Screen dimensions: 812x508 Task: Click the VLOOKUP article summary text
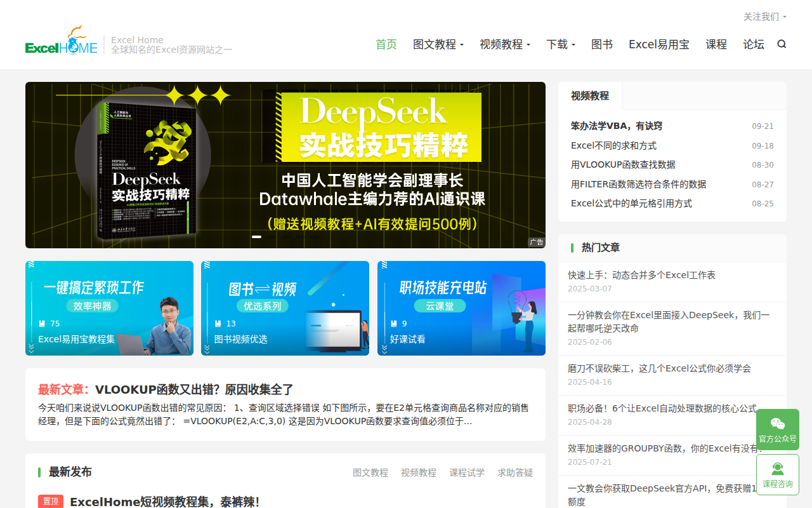point(284,414)
